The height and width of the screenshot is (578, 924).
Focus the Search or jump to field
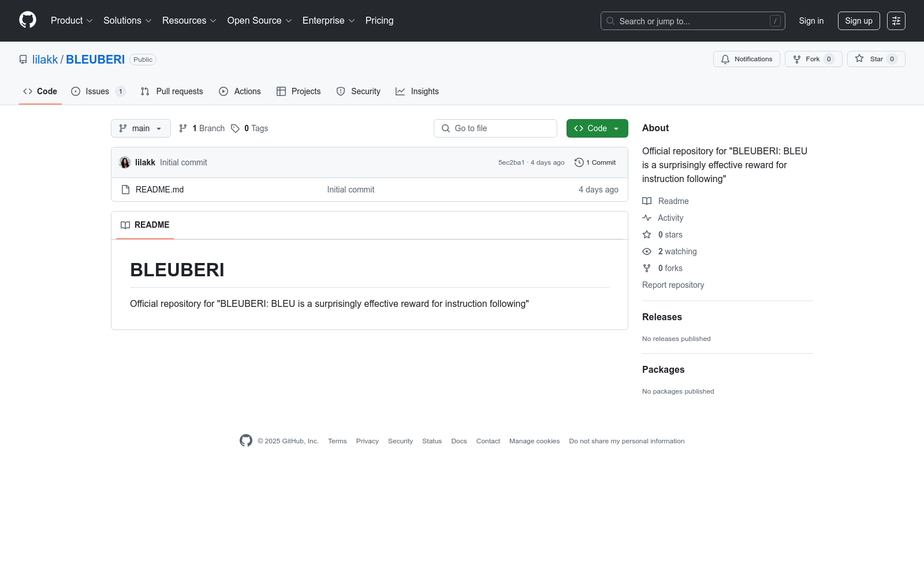tap(693, 21)
